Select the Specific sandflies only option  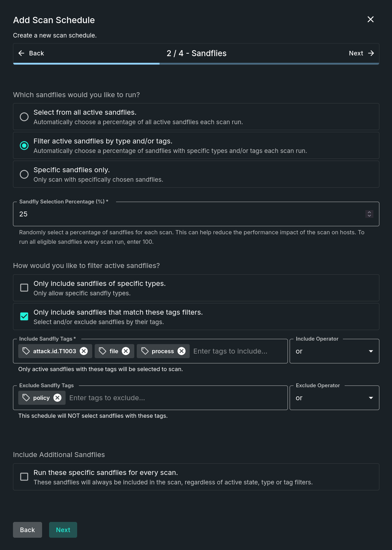(x=24, y=174)
